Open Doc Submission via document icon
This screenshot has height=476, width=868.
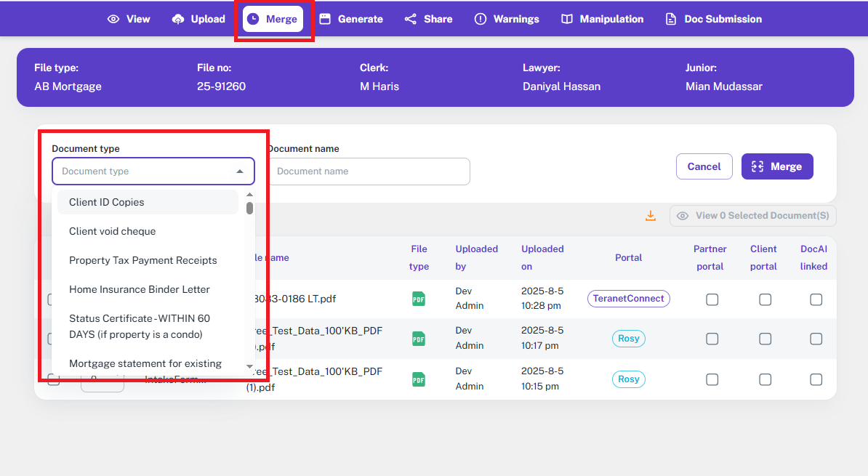pyautogui.click(x=671, y=19)
